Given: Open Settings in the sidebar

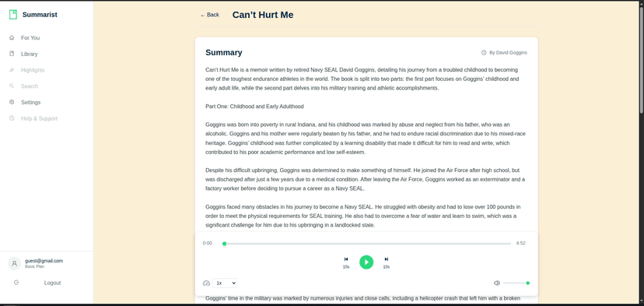Looking at the screenshot, I should tap(31, 102).
